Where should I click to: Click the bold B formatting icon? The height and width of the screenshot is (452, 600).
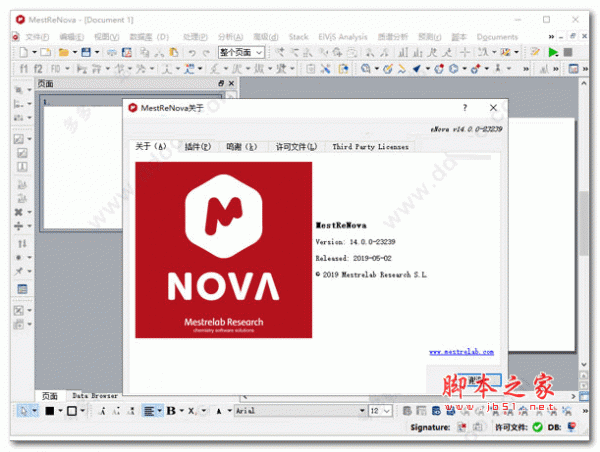click(170, 410)
